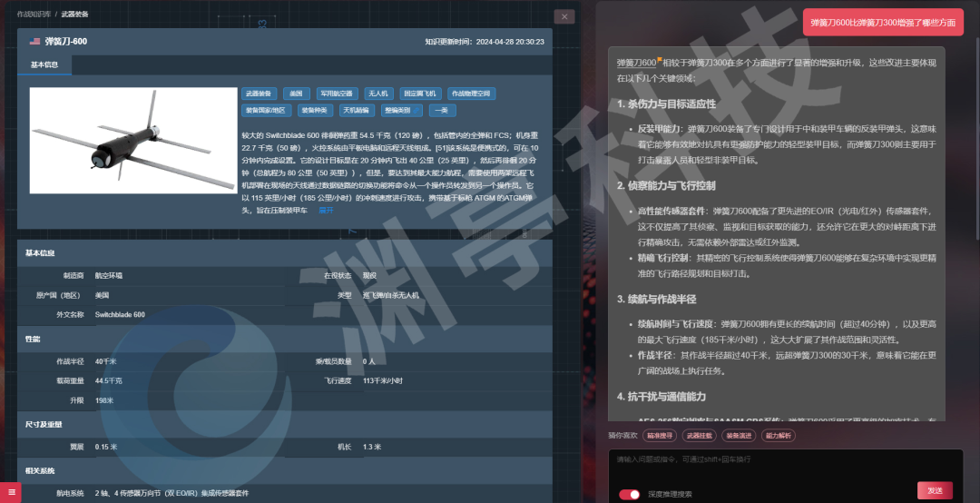The width and height of the screenshot is (980, 503).
Task: Click the Switchblade drone image
Action: pos(133,140)
